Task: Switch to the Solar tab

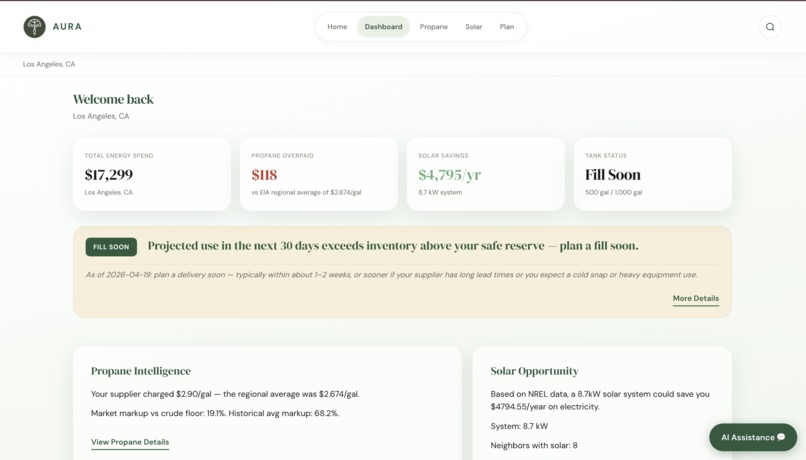Action: (473, 27)
